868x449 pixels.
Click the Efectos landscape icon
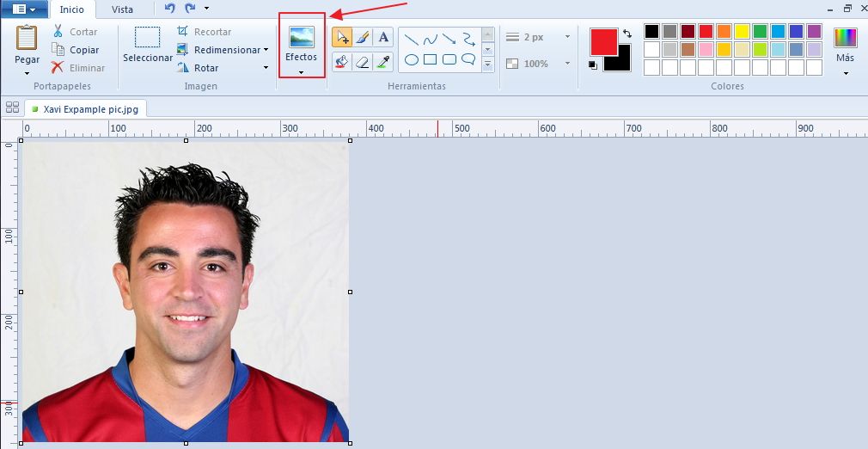coord(302,37)
